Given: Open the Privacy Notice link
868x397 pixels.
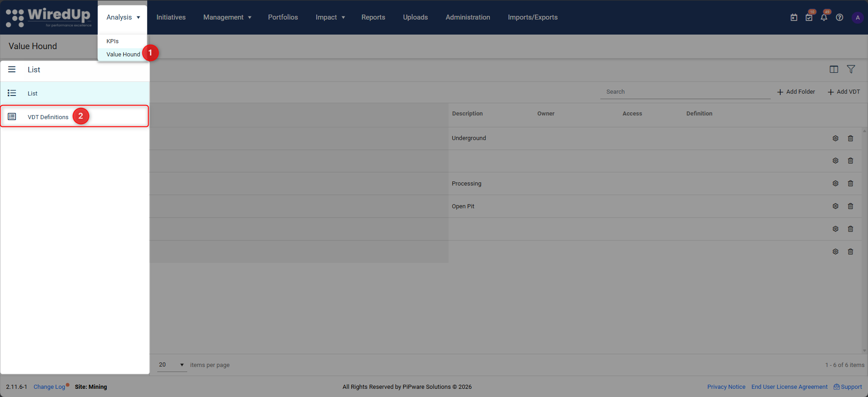Looking at the screenshot, I should 726,387.
